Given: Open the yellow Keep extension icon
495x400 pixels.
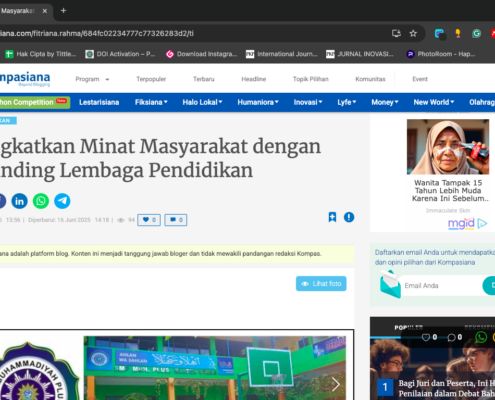Looking at the screenshot, I should [458, 33].
